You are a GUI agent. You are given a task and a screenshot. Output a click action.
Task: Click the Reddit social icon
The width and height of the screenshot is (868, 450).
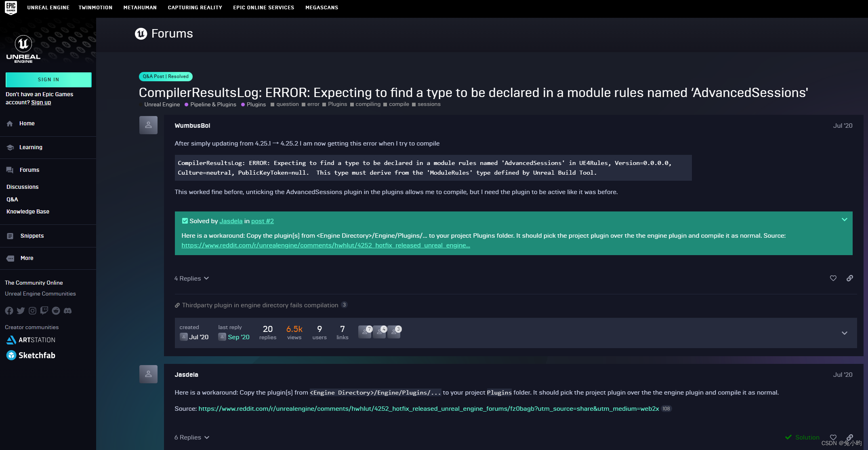tap(56, 311)
